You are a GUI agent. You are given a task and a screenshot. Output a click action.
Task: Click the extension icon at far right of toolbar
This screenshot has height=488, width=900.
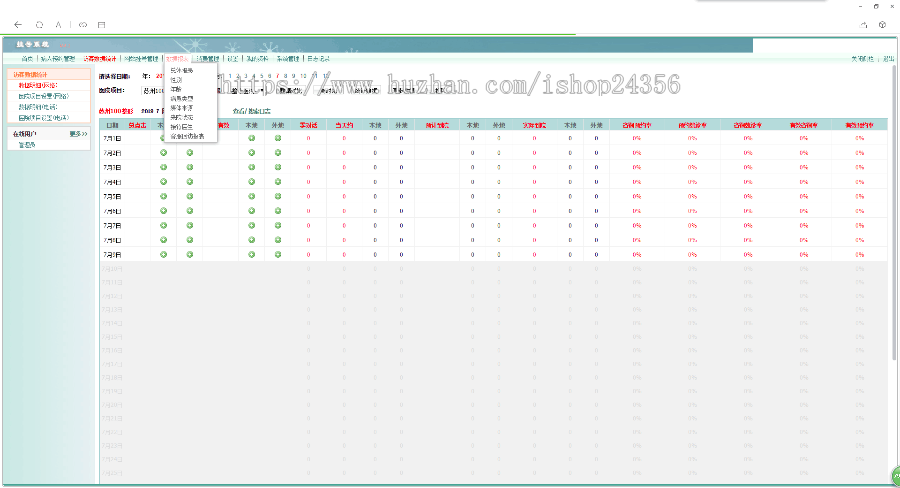pyautogui.click(x=882, y=25)
